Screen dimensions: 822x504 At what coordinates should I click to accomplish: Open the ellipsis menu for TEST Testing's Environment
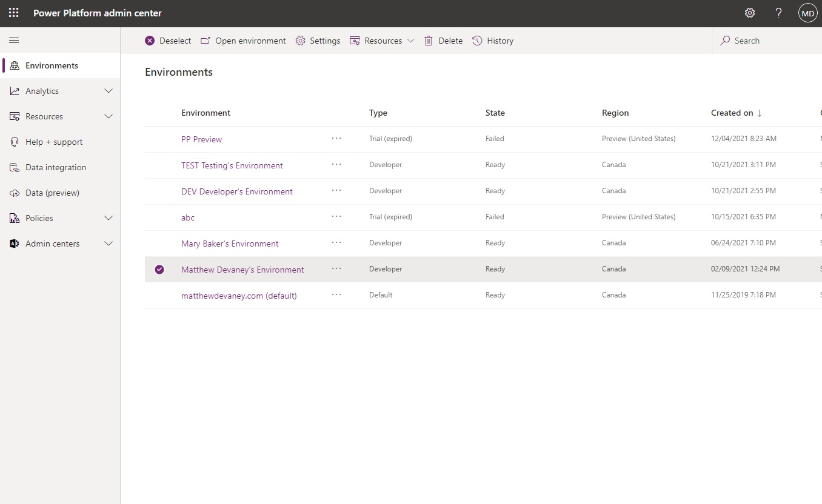(336, 164)
